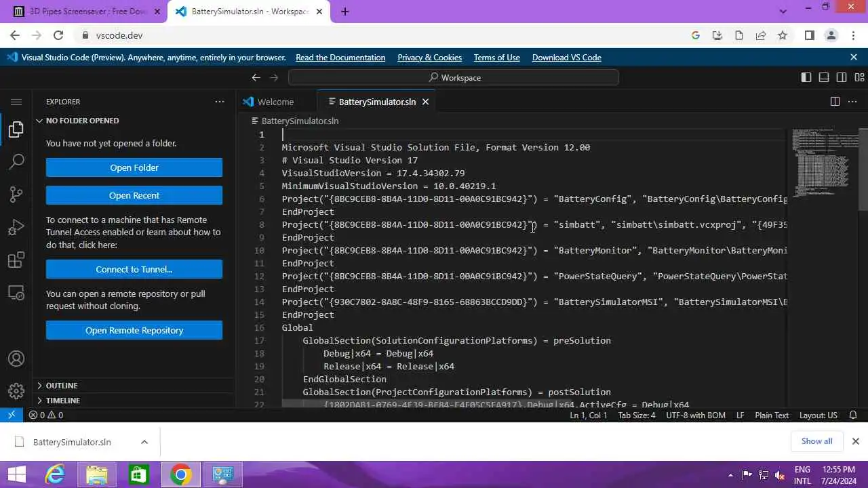Open the Accounts menu

[16, 359]
